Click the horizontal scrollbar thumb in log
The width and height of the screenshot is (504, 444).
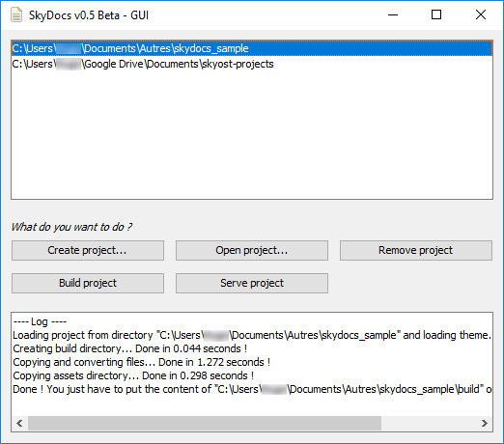(x=205, y=423)
